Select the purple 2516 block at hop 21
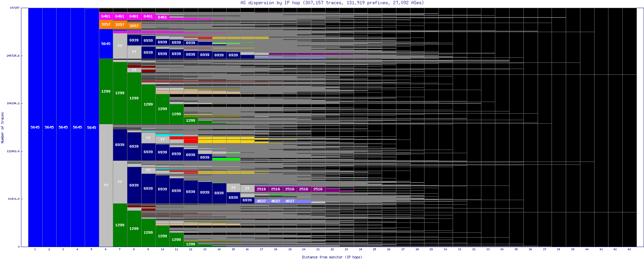The height and width of the screenshot is (259, 644). click(x=318, y=189)
